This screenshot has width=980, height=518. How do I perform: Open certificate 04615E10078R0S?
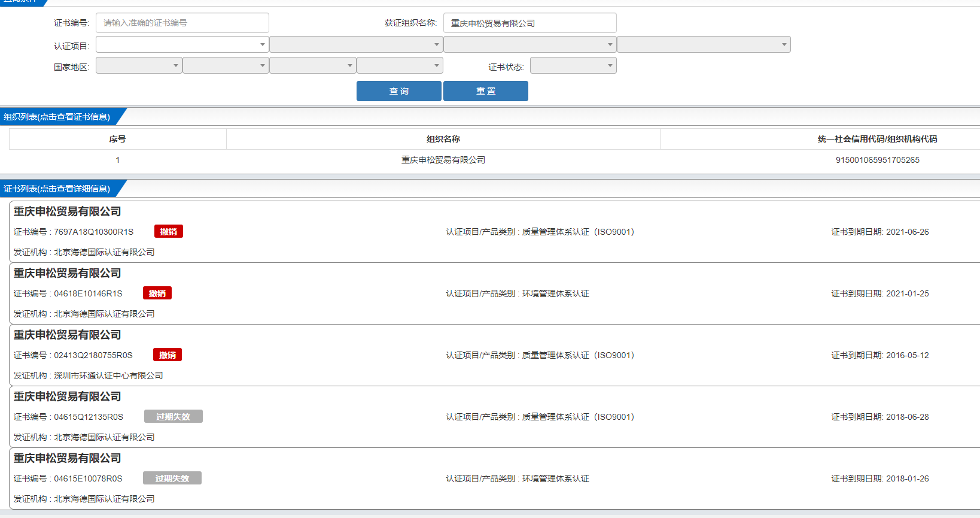(88, 478)
